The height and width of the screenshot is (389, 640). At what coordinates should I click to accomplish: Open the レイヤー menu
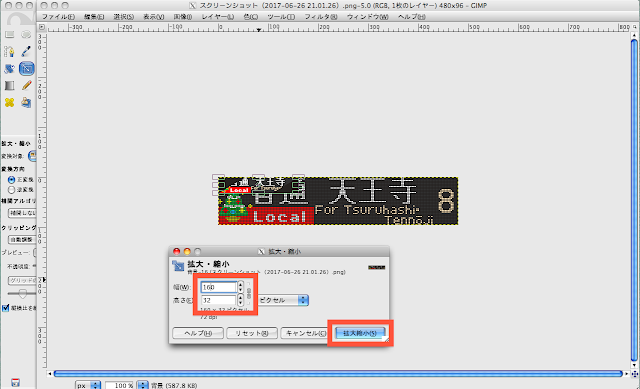tap(218, 17)
